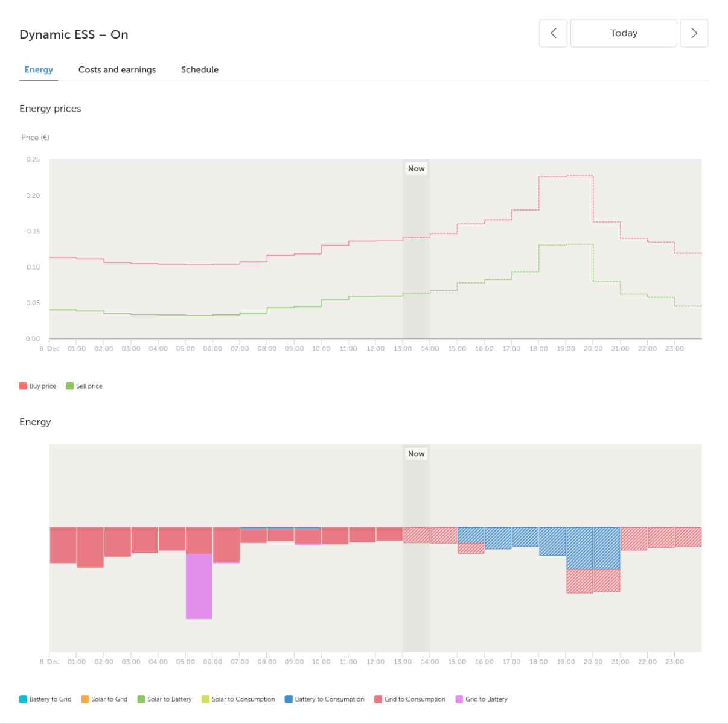Click the blue hatched bar at 19:00

[580, 548]
